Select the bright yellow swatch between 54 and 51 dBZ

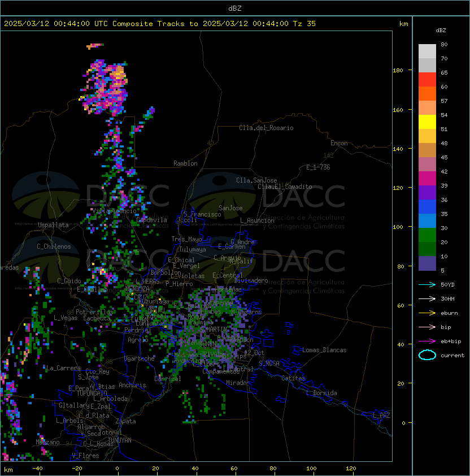427,122
